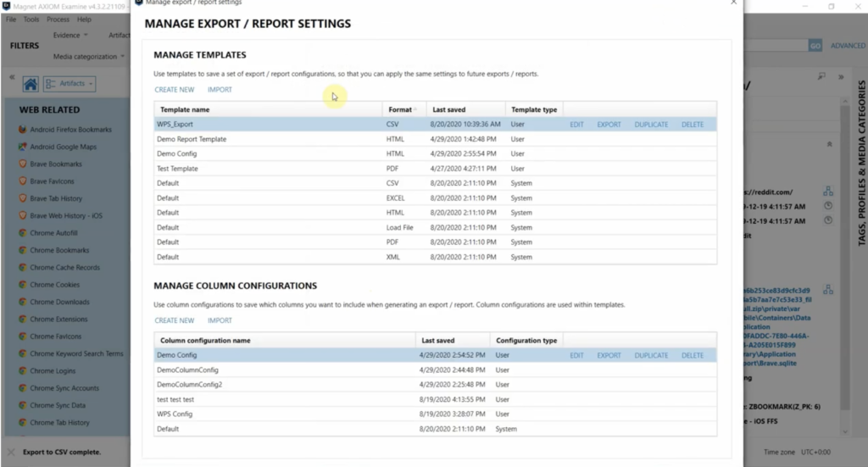Click EXPORT for the WPS_Export template
Screen dimensions: 868x467
(x=609, y=125)
